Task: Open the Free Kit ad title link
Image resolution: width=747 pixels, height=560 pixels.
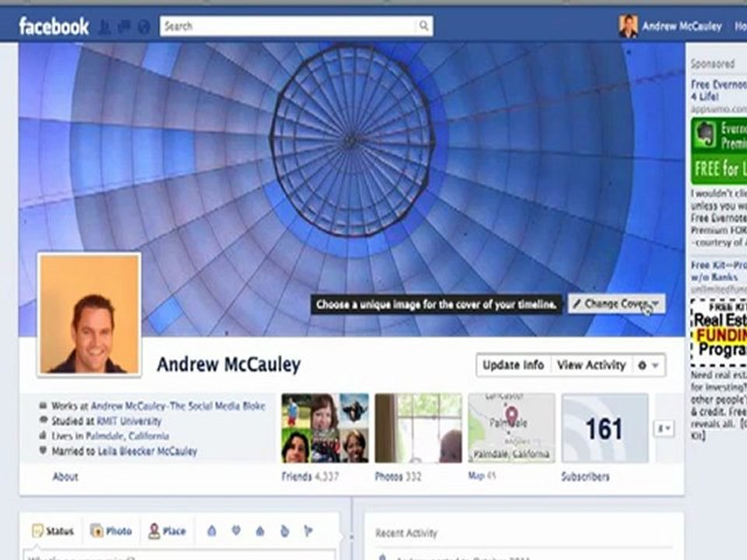Action: (719, 271)
